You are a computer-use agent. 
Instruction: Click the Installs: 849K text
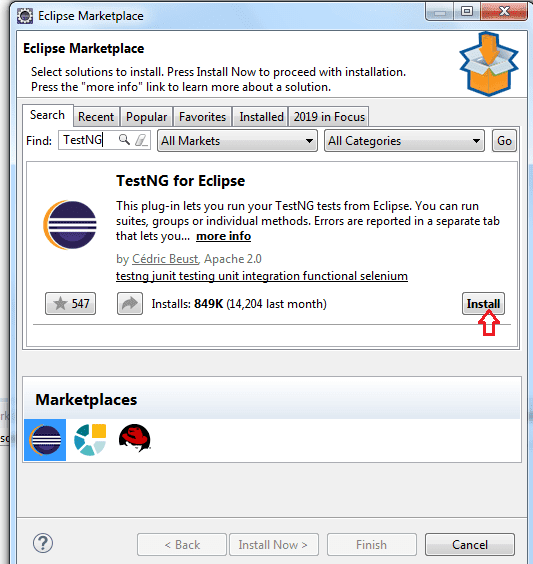click(187, 304)
